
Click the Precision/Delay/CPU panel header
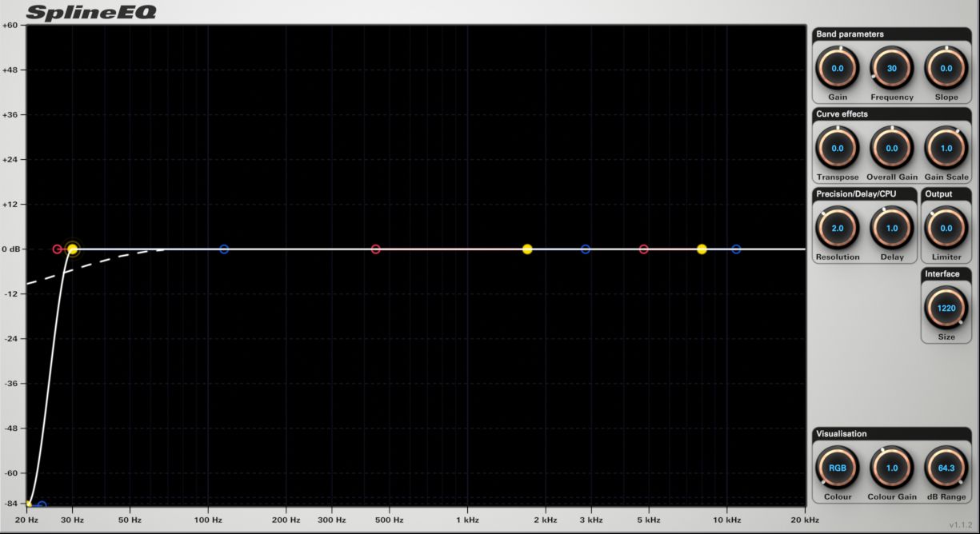point(864,194)
